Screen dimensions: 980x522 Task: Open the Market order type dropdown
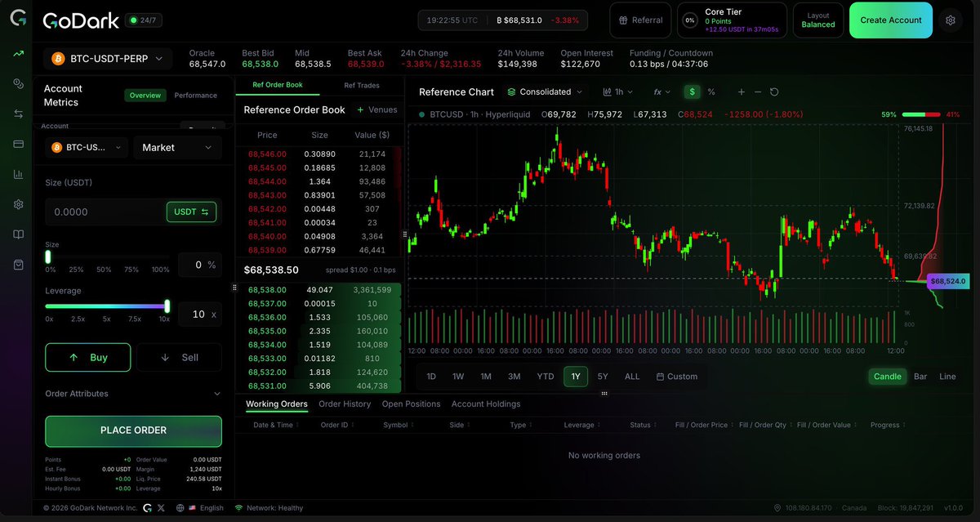tap(177, 148)
